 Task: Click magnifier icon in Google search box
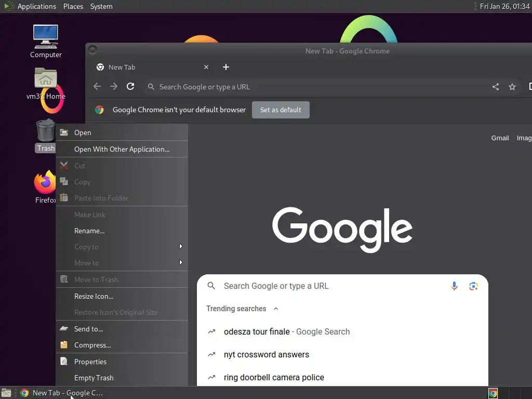[x=211, y=286]
